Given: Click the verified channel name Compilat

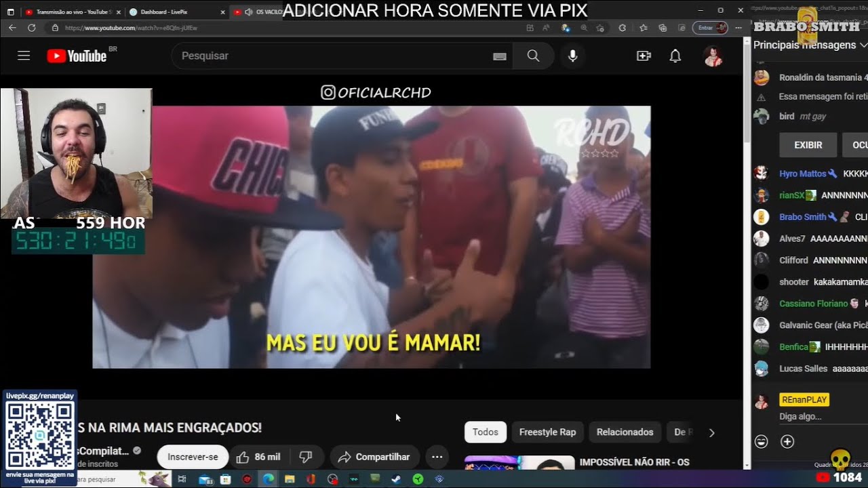Looking at the screenshot, I should pyautogui.click(x=103, y=451).
